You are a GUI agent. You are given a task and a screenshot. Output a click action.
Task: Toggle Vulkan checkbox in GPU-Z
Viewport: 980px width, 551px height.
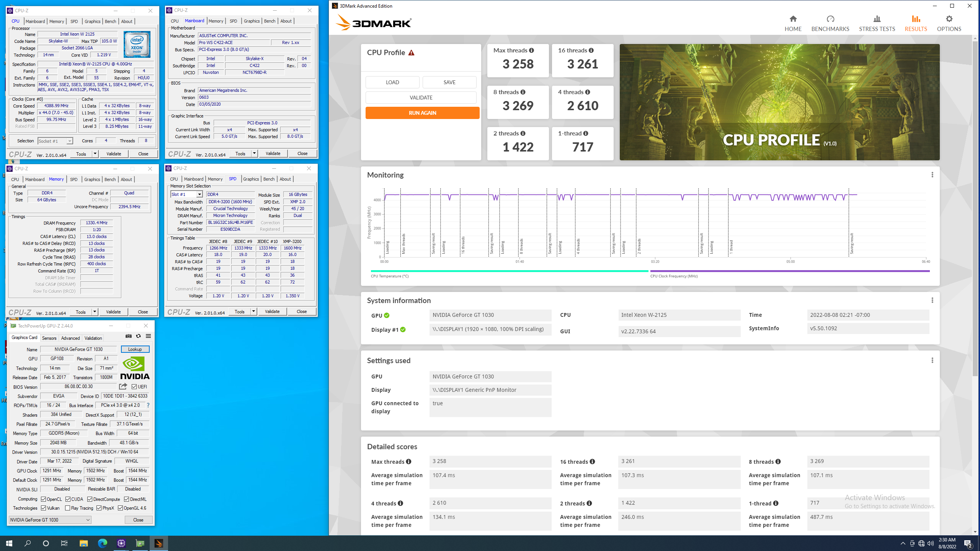44,508
